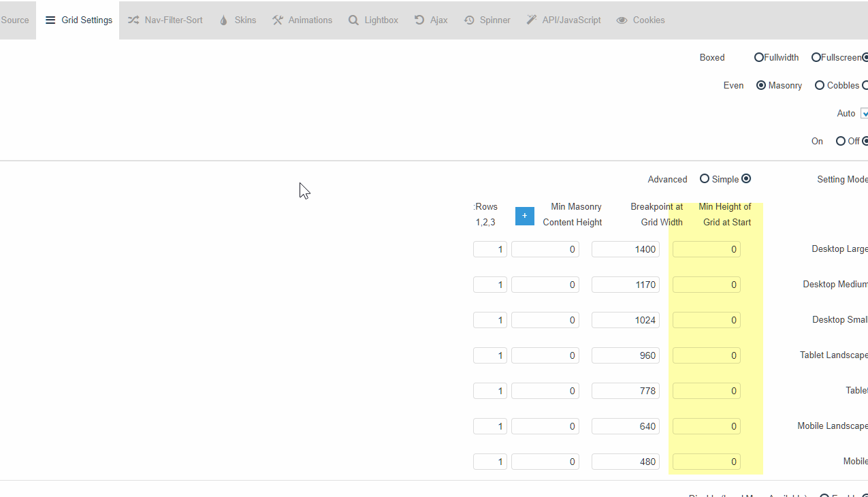Click the Desktop Large breakpoint field 1400
The image size is (868, 497).
coord(626,249)
